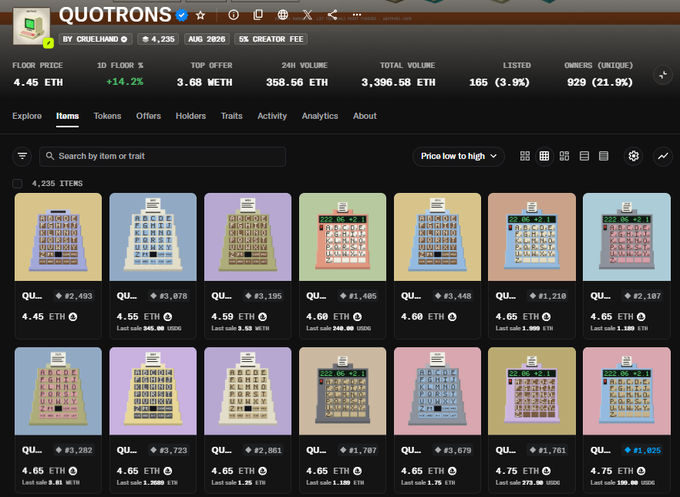The image size is (680, 497).
Task: Open the Quotron #1,707 thumbnail
Action: (343, 391)
